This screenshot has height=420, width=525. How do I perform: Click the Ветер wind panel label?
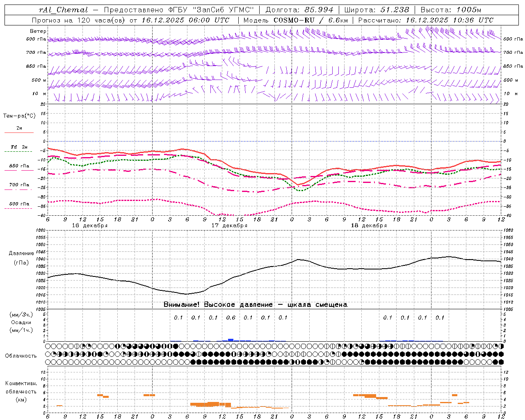pos(38,31)
